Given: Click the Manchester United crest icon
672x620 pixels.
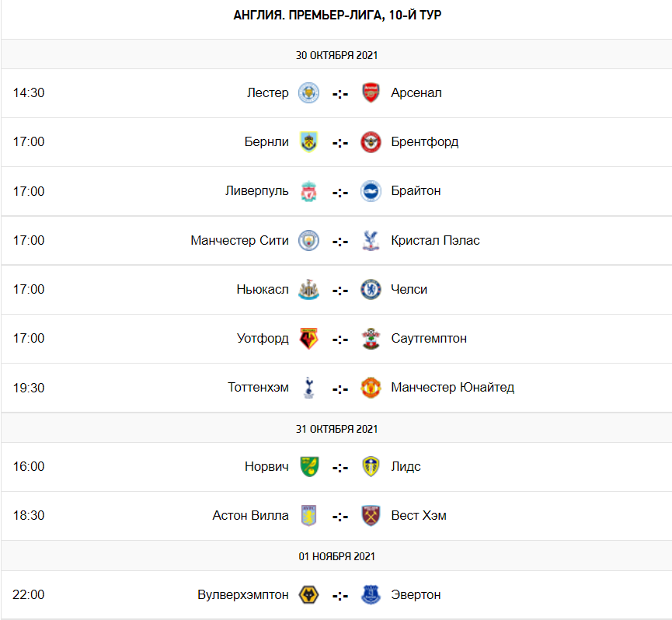Looking at the screenshot, I should pos(371,387).
